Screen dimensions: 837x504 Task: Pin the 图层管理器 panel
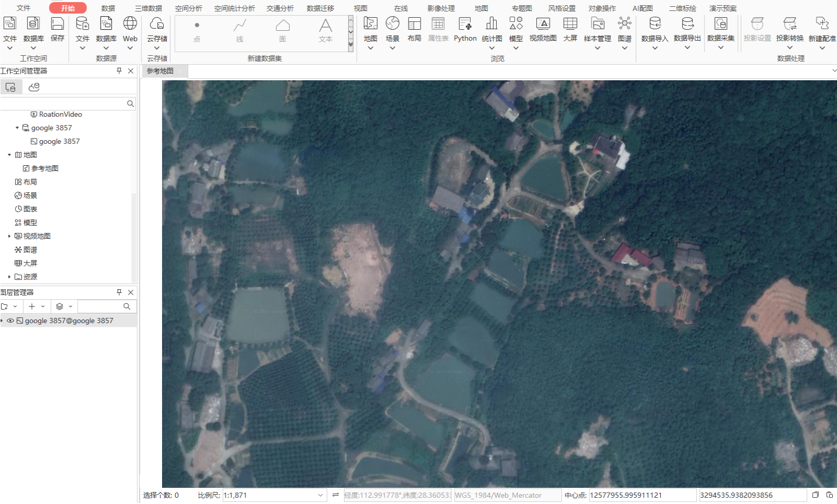(119, 292)
